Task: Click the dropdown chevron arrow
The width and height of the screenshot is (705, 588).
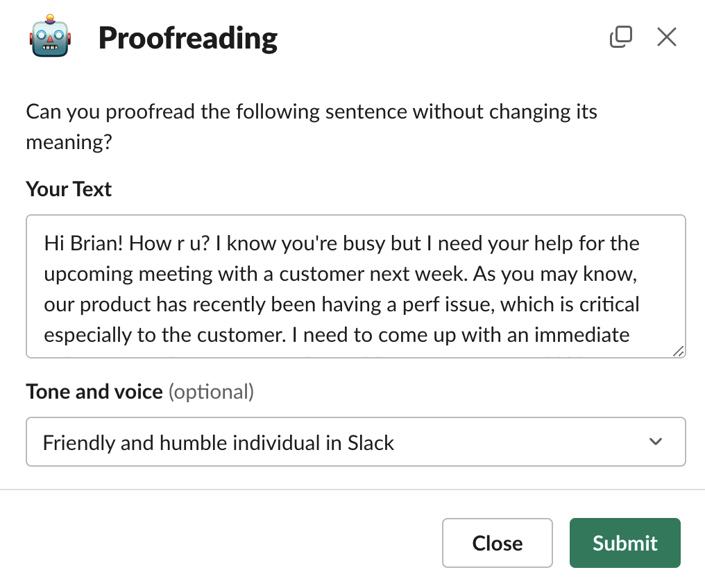Action: [656, 442]
